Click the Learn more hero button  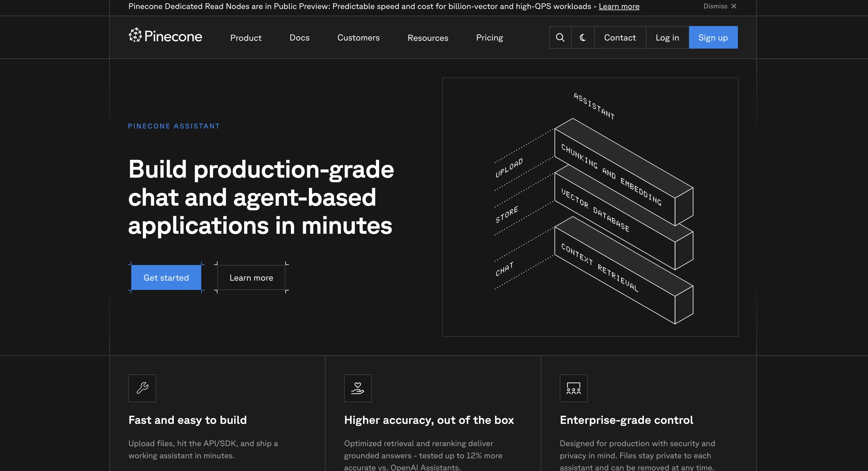click(251, 277)
